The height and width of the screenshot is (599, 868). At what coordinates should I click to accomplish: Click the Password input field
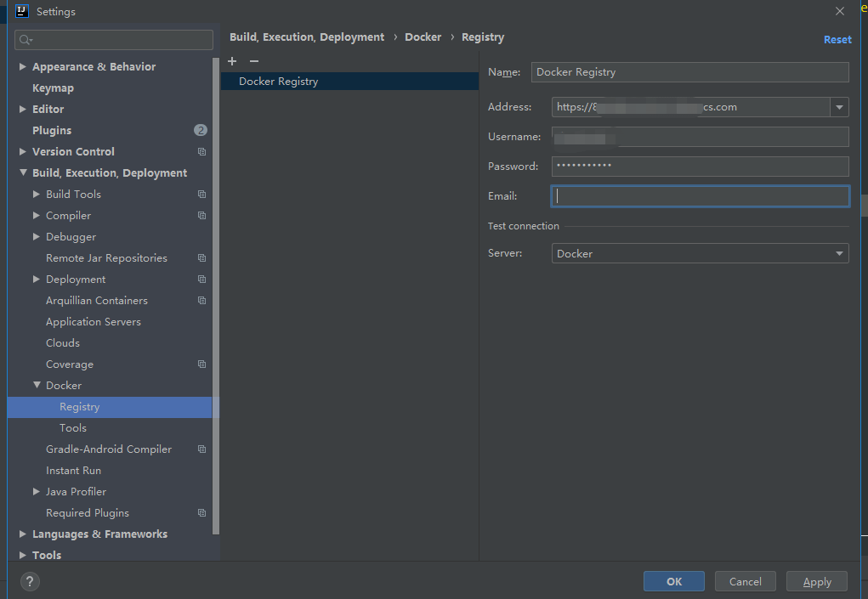click(x=700, y=166)
